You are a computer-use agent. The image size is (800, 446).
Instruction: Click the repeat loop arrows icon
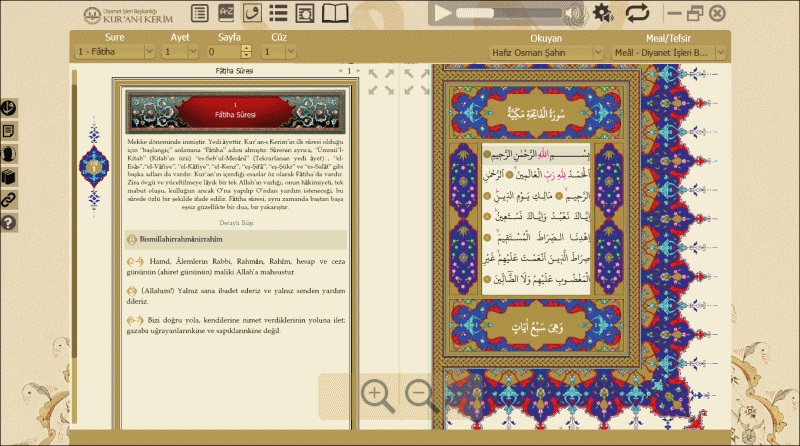pyautogui.click(x=637, y=13)
